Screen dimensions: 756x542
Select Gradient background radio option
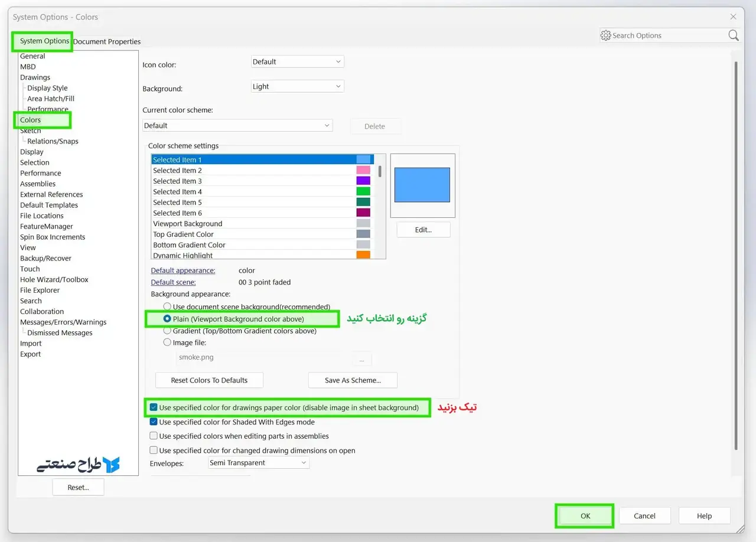(x=167, y=331)
